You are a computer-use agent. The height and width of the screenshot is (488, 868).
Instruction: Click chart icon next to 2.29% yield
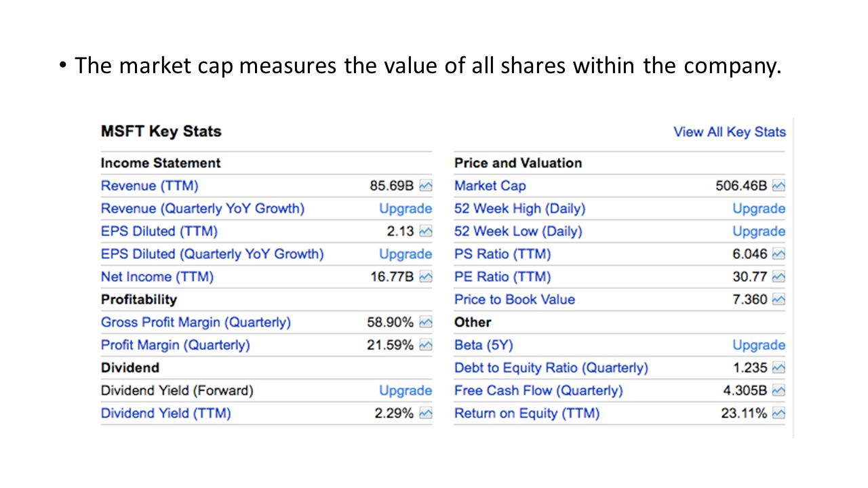coord(426,413)
